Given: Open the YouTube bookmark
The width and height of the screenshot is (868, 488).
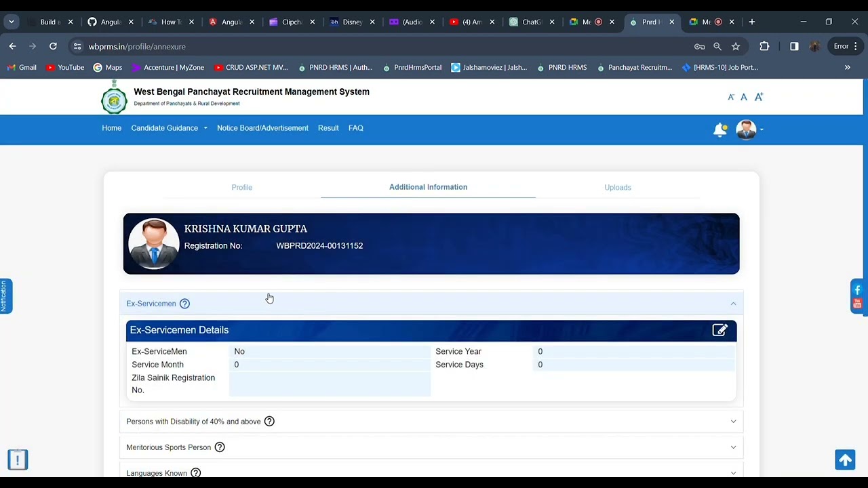Looking at the screenshot, I should pos(65,67).
